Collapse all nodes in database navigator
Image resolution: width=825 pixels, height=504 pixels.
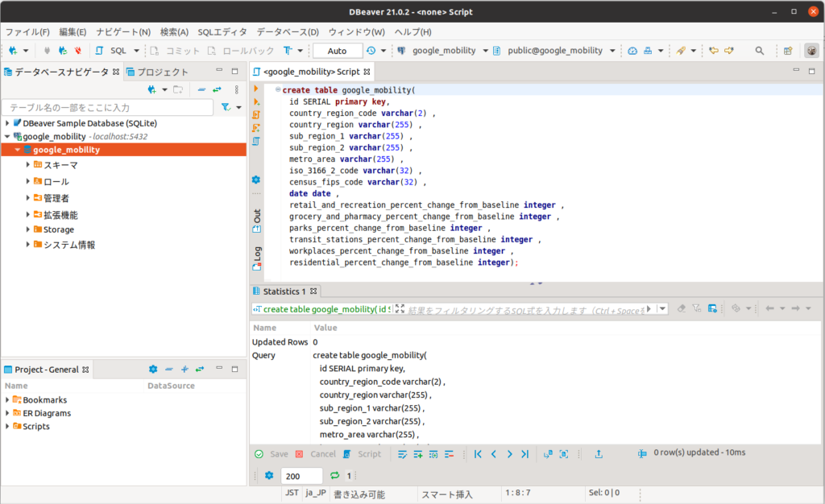click(x=201, y=89)
